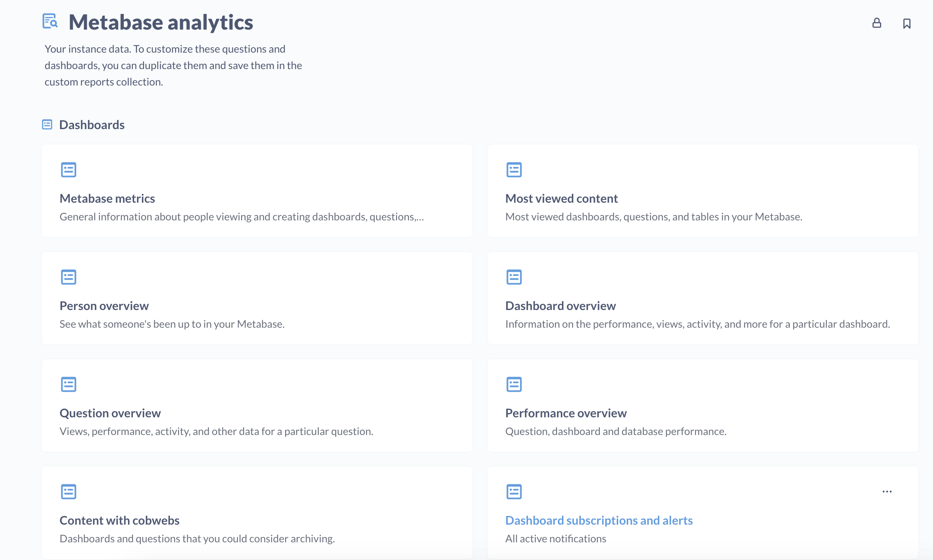Image resolution: width=933 pixels, height=560 pixels.
Task: Click the Metabase metrics dashboard icon
Action: 69,170
